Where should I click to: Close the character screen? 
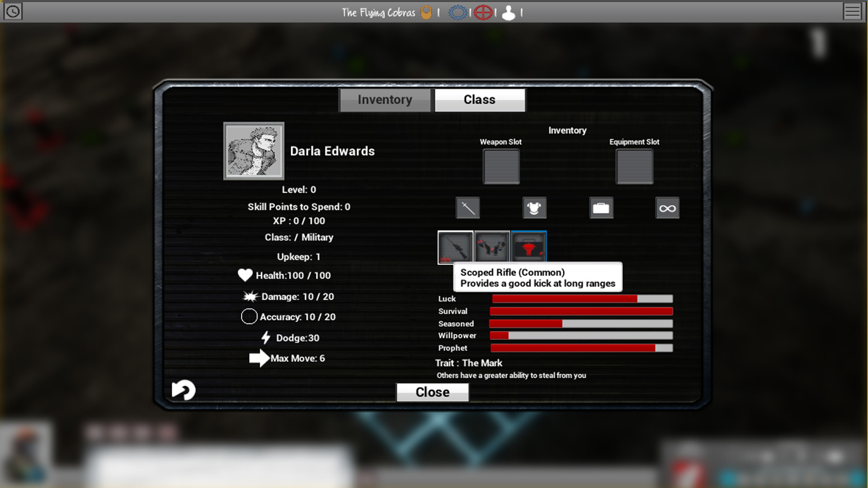tap(433, 391)
